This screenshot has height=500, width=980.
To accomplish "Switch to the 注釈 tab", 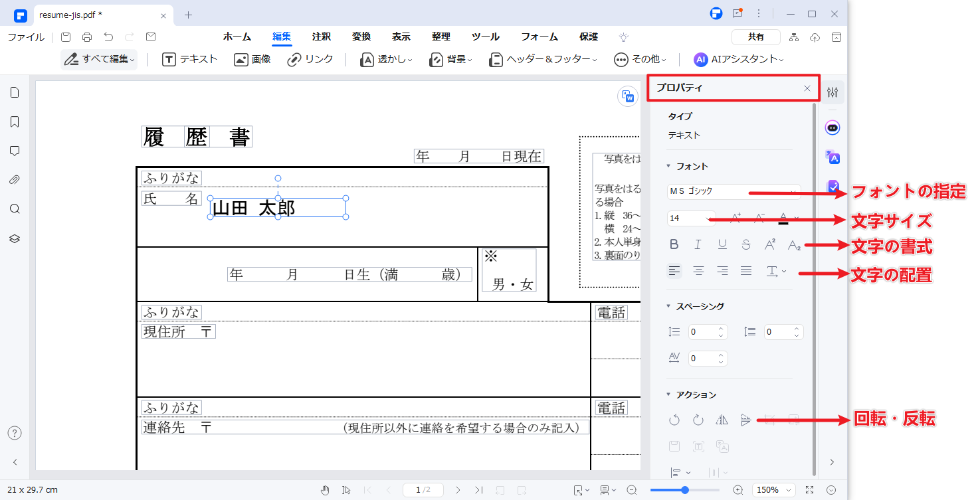I will point(322,37).
